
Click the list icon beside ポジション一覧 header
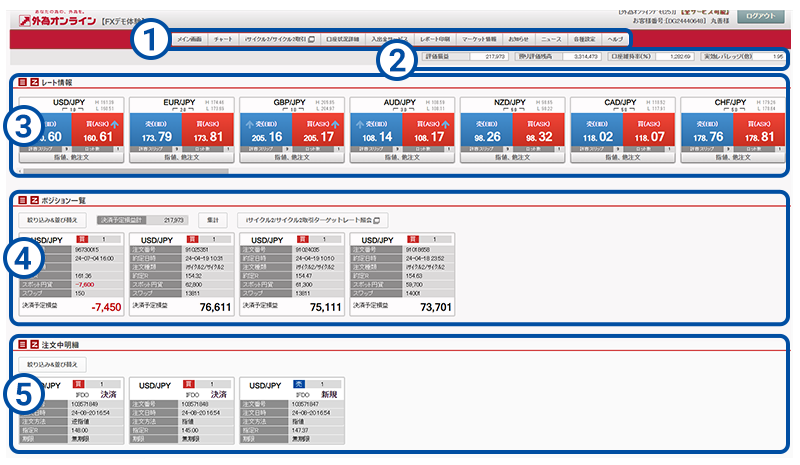pyautogui.click(x=22, y=200)
